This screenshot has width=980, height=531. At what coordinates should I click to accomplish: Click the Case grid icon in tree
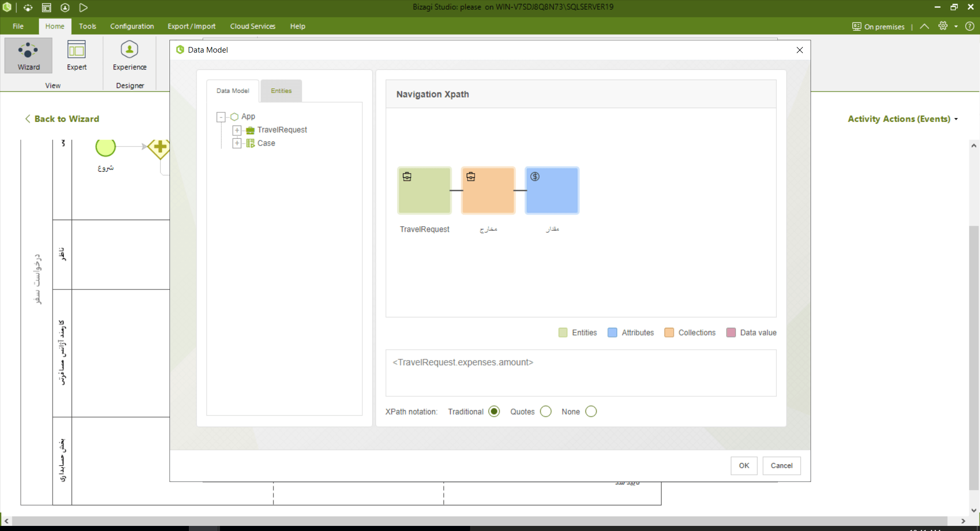click(x=251, y=143)
